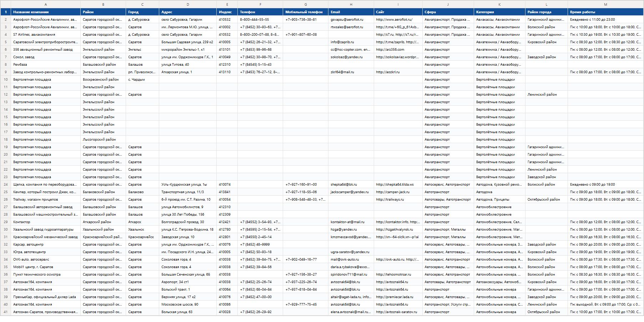Viewport: 644px width, 322px height.
Task: Click the index cell 413841
Action: click(227, 192)
